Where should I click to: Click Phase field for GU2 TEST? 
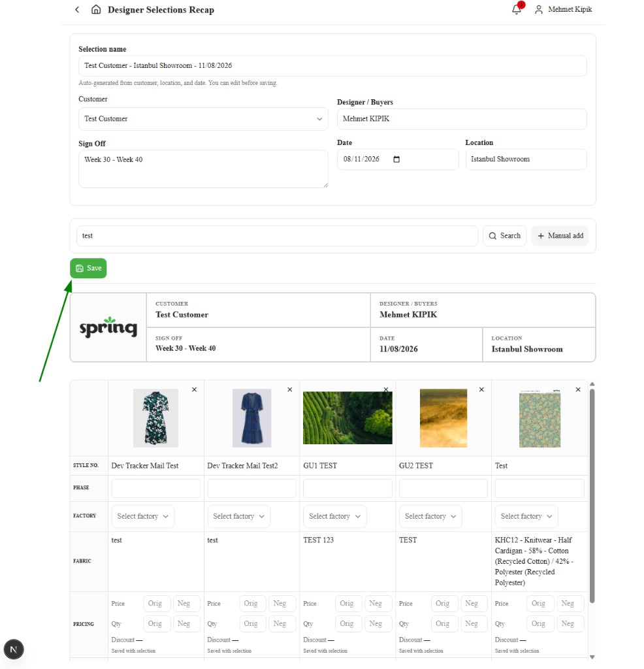coord(443,487)
